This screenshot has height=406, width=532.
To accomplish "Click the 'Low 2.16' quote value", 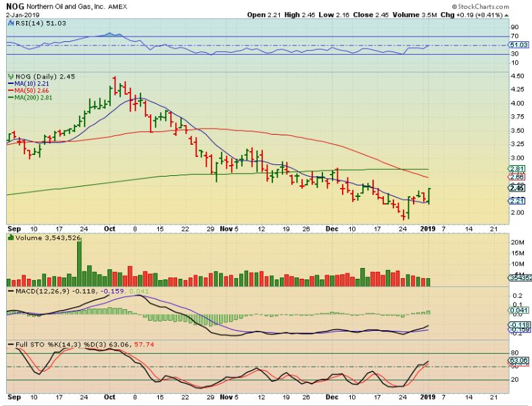I will click(x=334, y=15).
